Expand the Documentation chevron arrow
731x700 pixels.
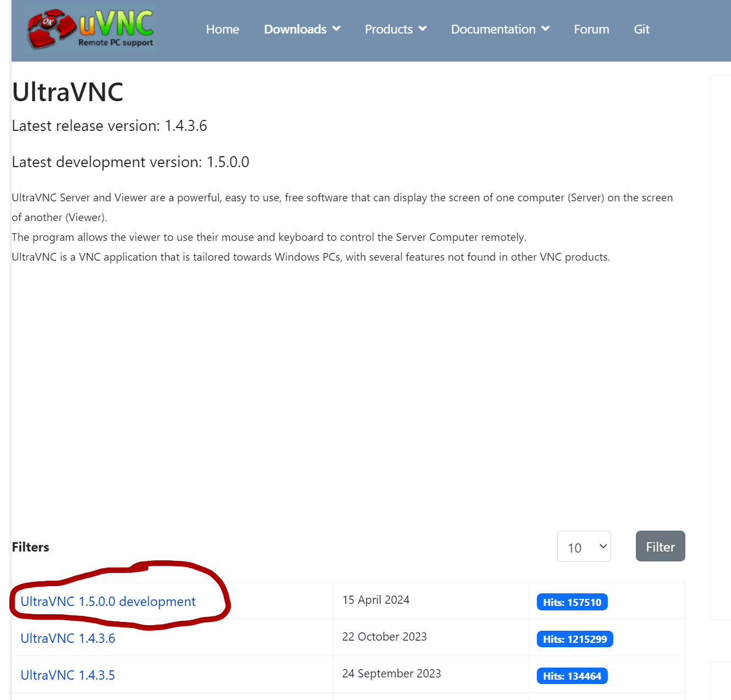[x=545, y=29]
